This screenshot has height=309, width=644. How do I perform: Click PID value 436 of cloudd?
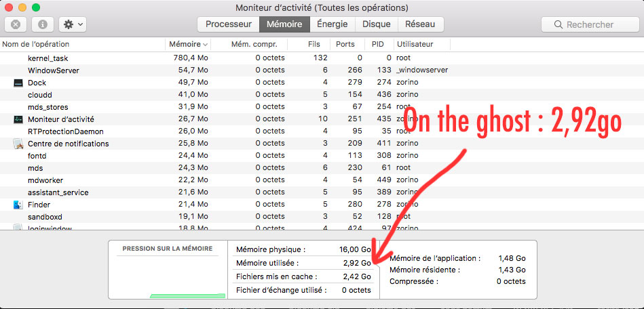coord(384,94)
